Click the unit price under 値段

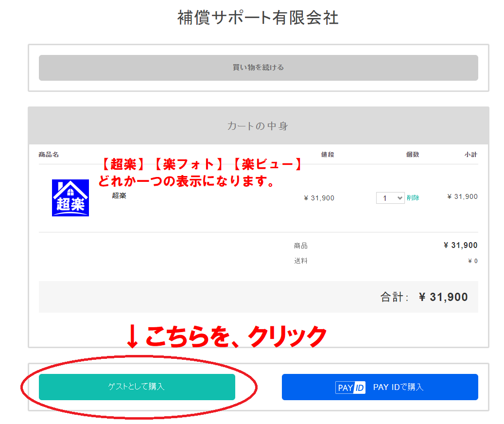pyautogui.click(x=319, y=198)
